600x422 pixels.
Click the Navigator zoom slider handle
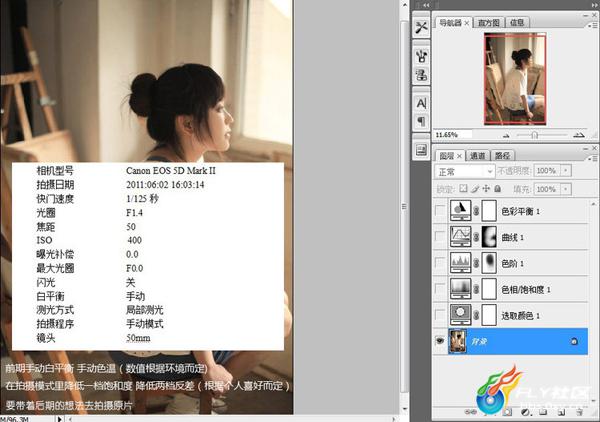pyautogui.click(x=535, y=135)
